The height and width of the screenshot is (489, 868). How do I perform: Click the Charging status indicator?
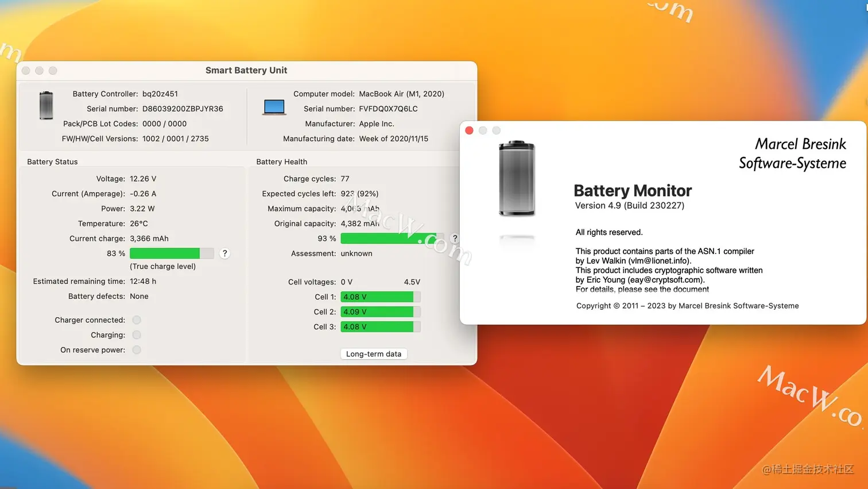tap(137, 335)
